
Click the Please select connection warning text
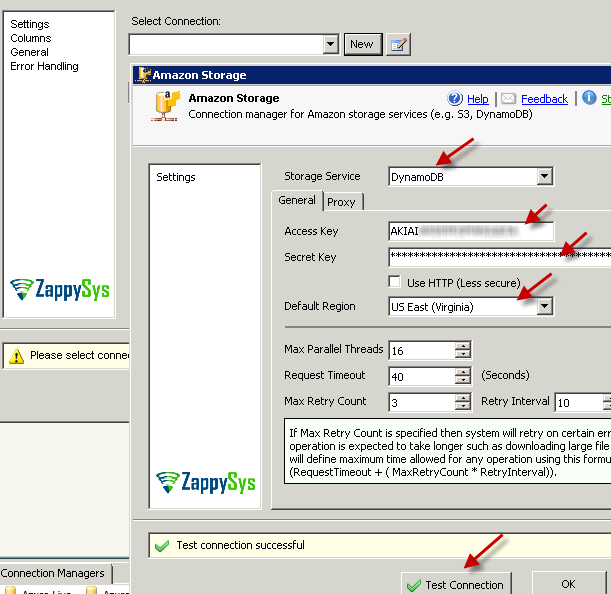(79, 355)
